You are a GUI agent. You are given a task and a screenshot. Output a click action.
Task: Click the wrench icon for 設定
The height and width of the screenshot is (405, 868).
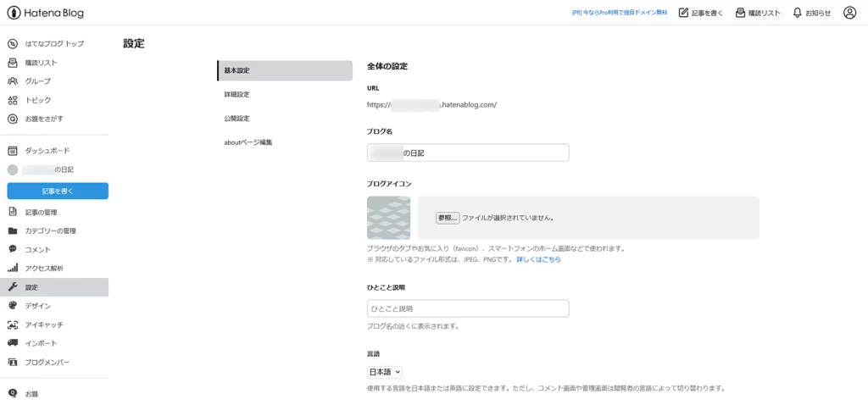point(13,287)
